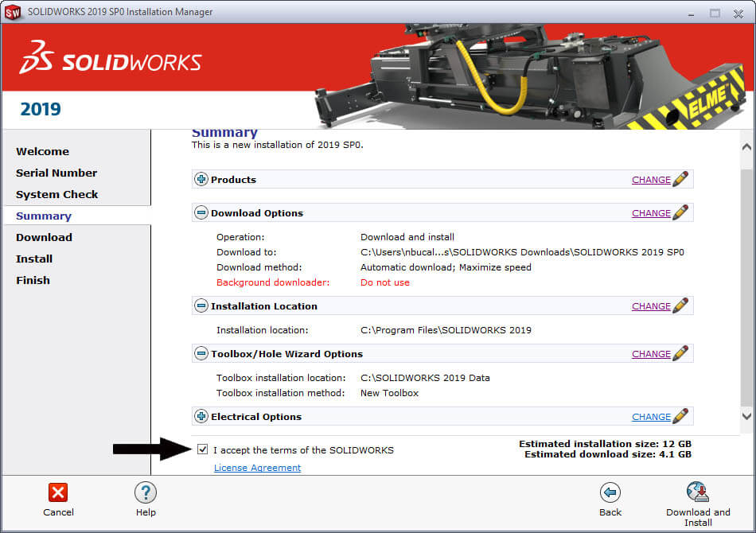The height and width of the screenshot is (533, 756).
Task: Expand the Electrical Options section
Action: (x=201, y=417)
